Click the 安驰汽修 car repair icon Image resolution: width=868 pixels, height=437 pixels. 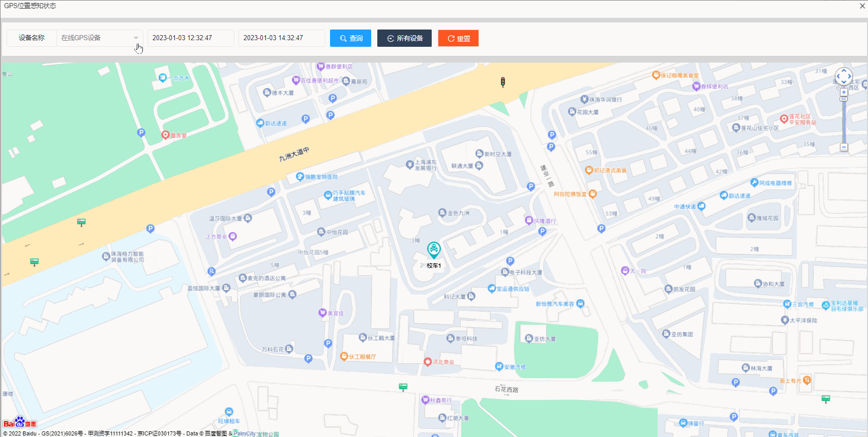[499, 366]
